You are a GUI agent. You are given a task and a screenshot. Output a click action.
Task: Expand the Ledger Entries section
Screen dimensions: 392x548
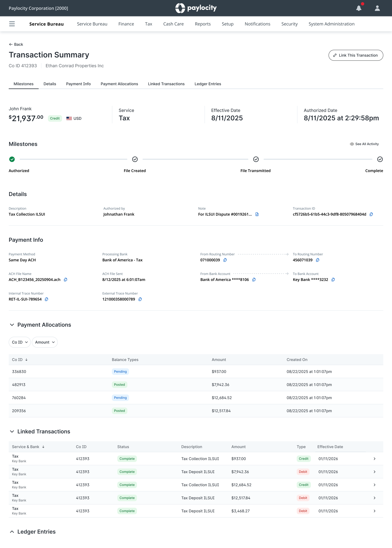(x=12, y=532)
